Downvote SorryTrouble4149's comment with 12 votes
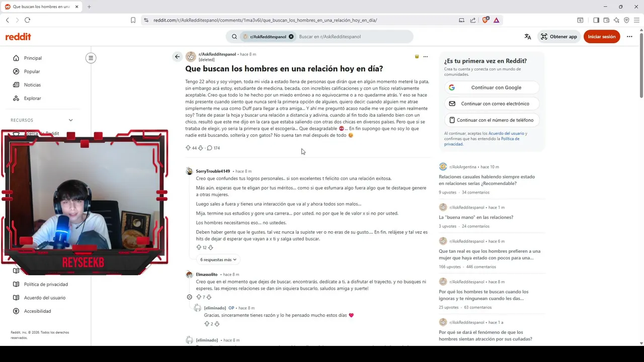This screenshot has height=362, width=644. pos(210,247)
